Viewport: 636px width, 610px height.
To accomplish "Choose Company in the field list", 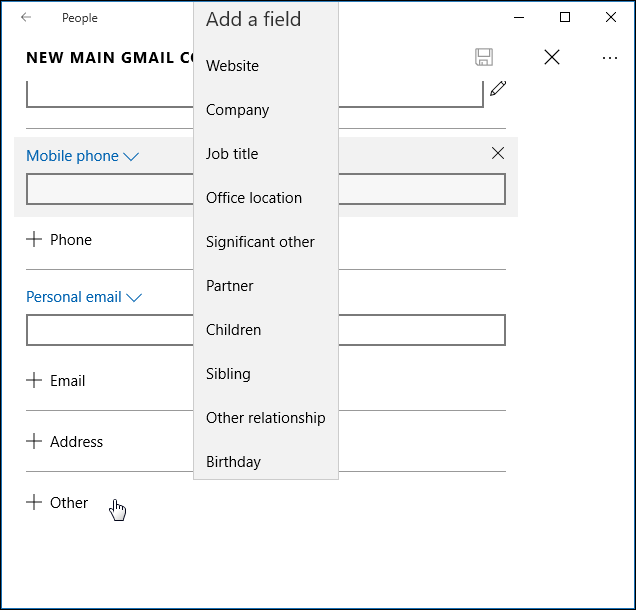I will tap(237, 110).
